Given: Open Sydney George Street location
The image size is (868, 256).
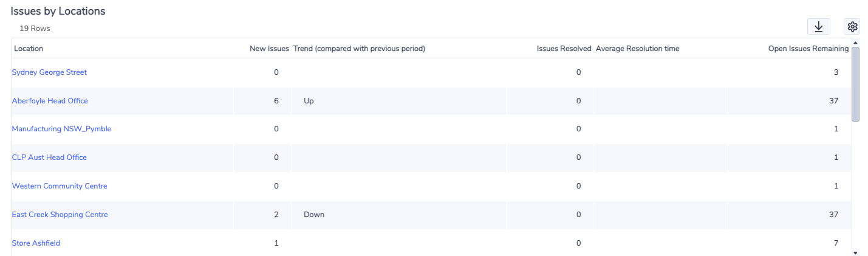Looking at the screenshot, I should (49, 72).
